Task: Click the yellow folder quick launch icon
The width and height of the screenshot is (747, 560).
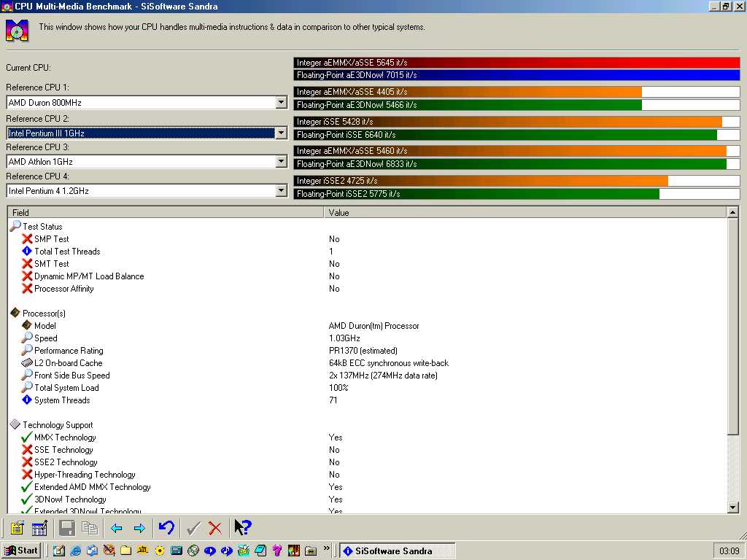Action: [125, 551]
